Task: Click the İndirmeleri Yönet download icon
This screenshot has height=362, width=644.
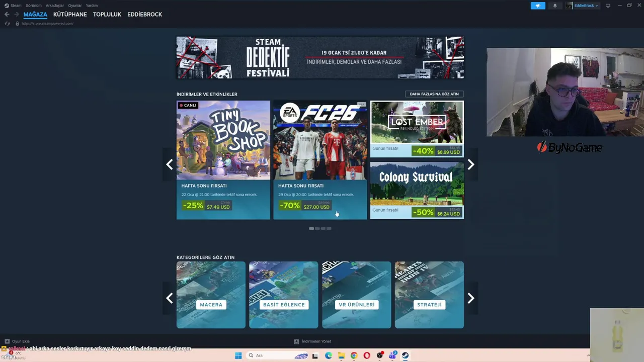Action: [296, 341]
